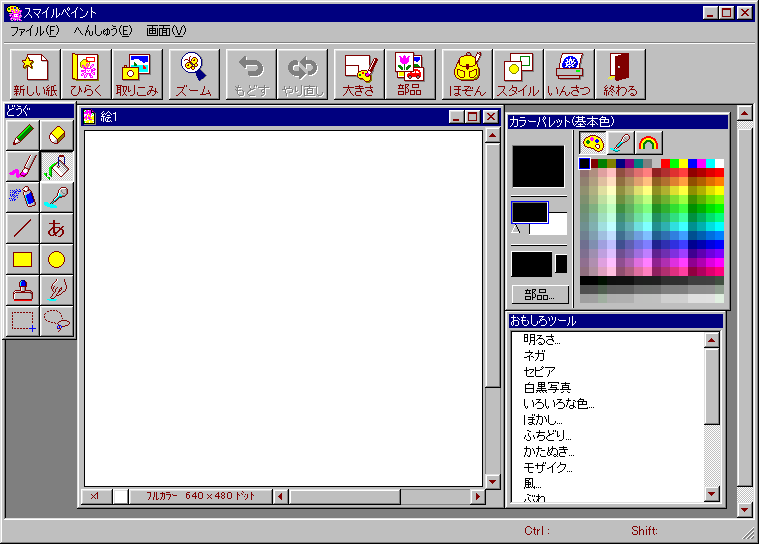Pick the bright red color swatch
Image resolution: width=759 pixels, height=544 pixels.
tap(665, 164)
